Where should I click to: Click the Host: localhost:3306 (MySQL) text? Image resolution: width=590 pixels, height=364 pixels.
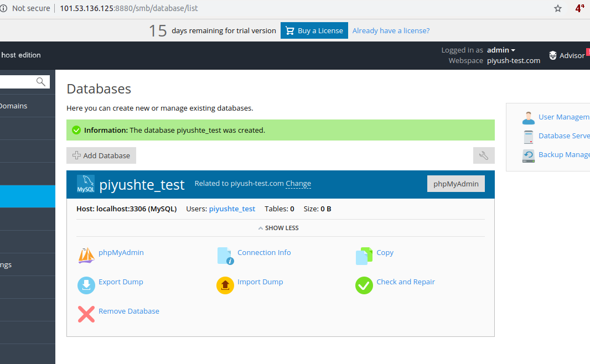click(x=126, y=209)
